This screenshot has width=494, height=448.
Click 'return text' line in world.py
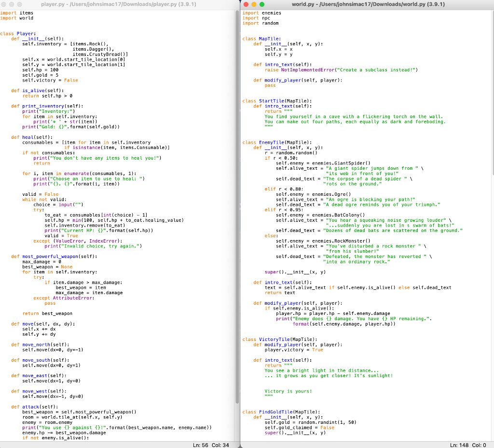(x=280, y=293)
